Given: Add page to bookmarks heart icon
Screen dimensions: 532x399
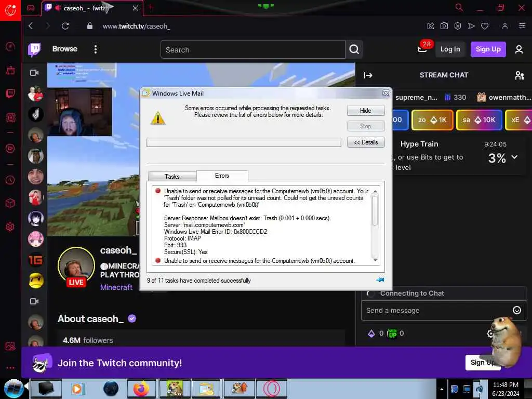Looking at the screenshot, I should (x=485, y=26).
